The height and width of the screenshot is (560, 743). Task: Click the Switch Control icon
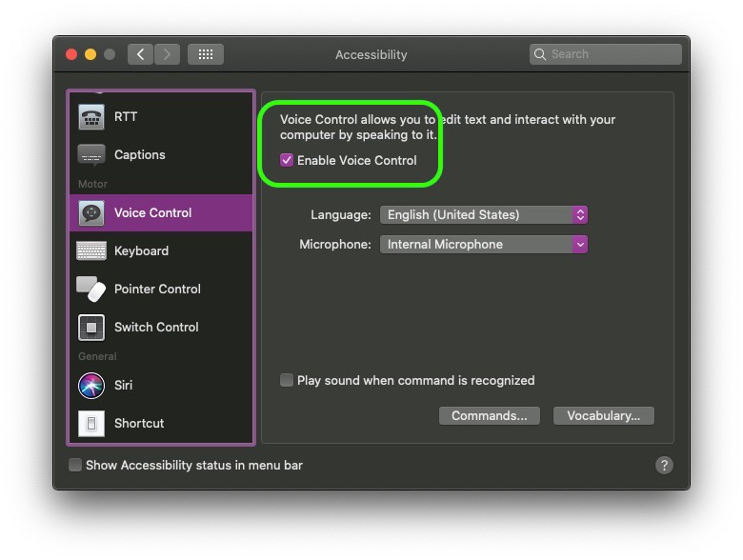pyautogui.click(x=91, y=328)
